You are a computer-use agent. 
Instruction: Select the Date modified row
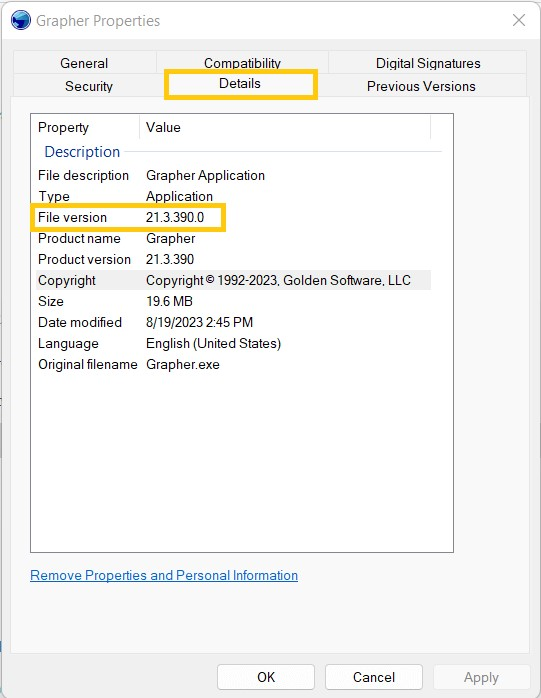tap(233, 322)
